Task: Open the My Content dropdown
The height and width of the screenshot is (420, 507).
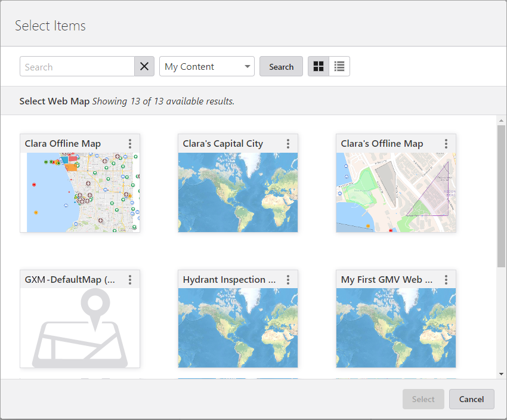Action: (207, 66)
